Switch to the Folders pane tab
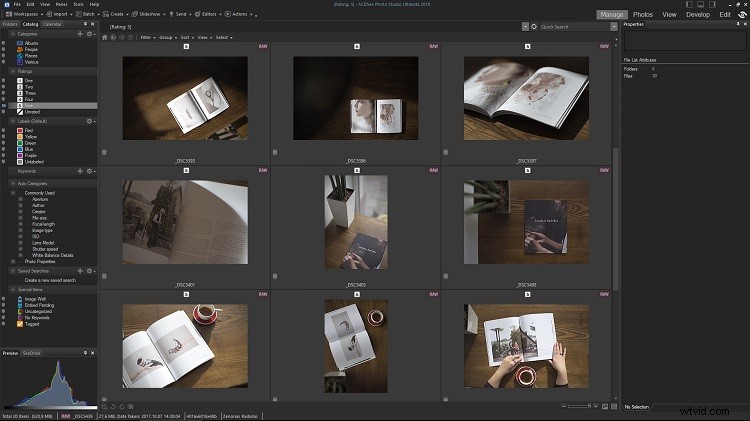 click(x=10, y=24)
